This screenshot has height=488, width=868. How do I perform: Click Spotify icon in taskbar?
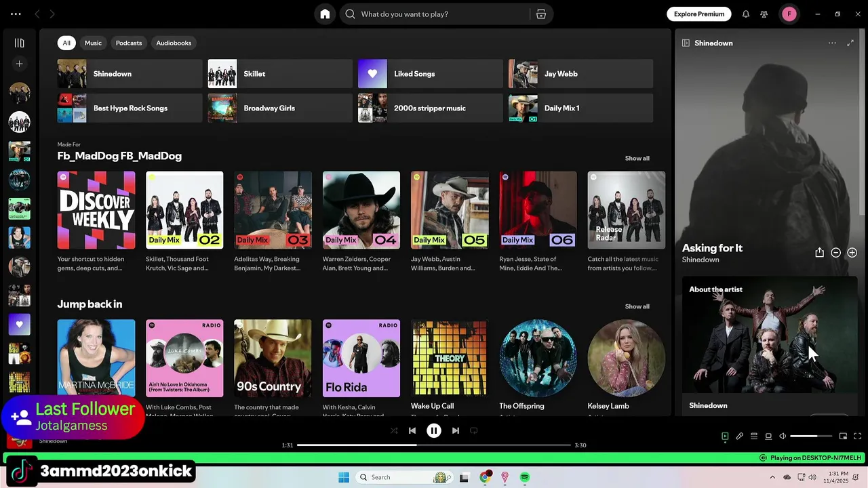point(525,477)
